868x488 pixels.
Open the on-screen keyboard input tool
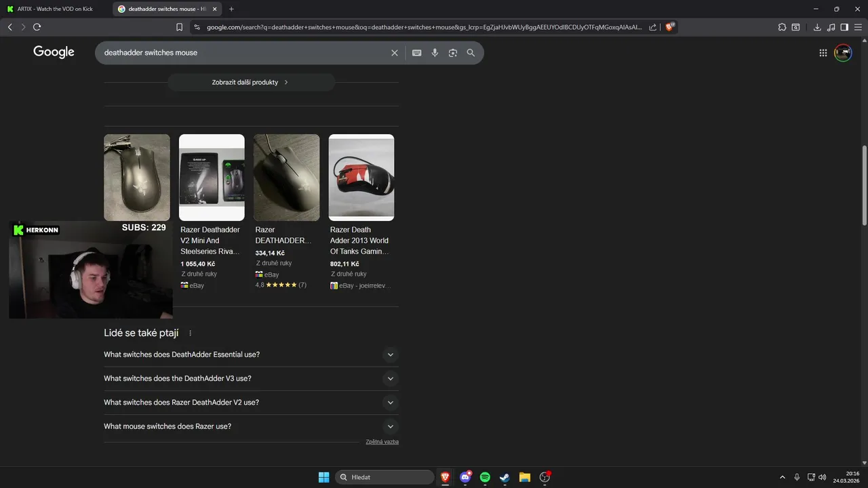pos(416,53)
